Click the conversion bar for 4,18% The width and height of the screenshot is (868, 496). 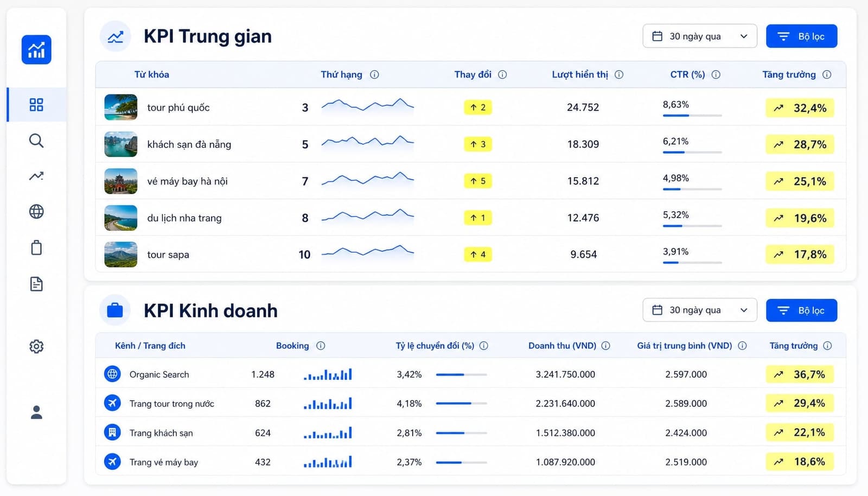click(x=461, y=403)
